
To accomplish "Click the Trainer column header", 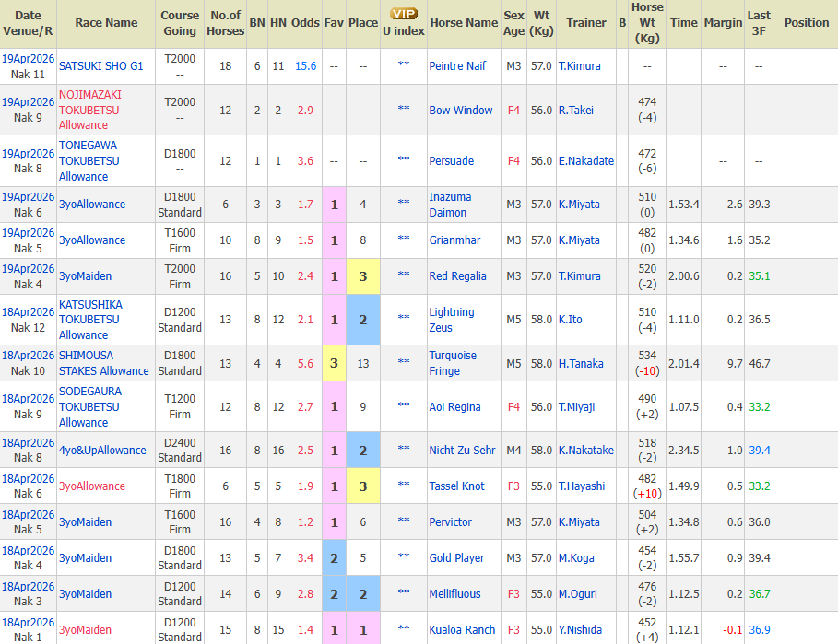I will [586, 23].
